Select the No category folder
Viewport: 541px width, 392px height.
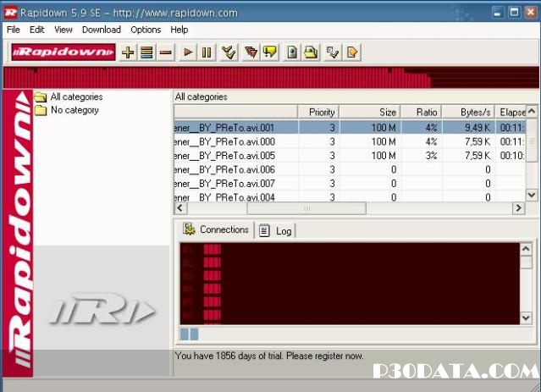coord(75,110)
